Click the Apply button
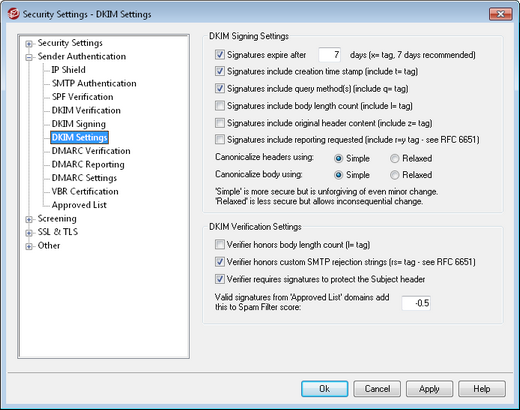This screenshot has height=410, width=520. (429, 389)
